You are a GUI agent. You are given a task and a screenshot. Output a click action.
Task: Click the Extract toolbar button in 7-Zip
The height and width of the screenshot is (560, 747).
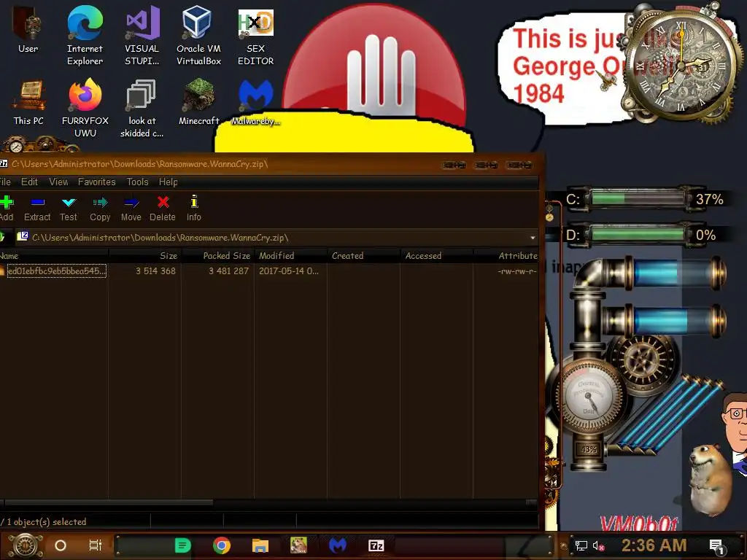[x=37, y=209]
